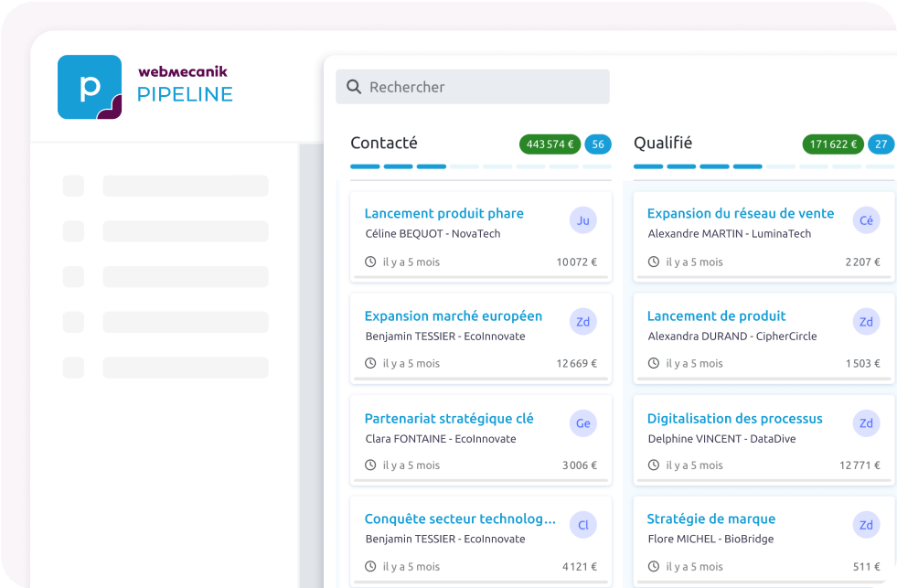Viewport: 897px width, 588px height.
Task: Click the 'Ju' avatar on Lancement produit phare
Action: click(x=582, y=220)
